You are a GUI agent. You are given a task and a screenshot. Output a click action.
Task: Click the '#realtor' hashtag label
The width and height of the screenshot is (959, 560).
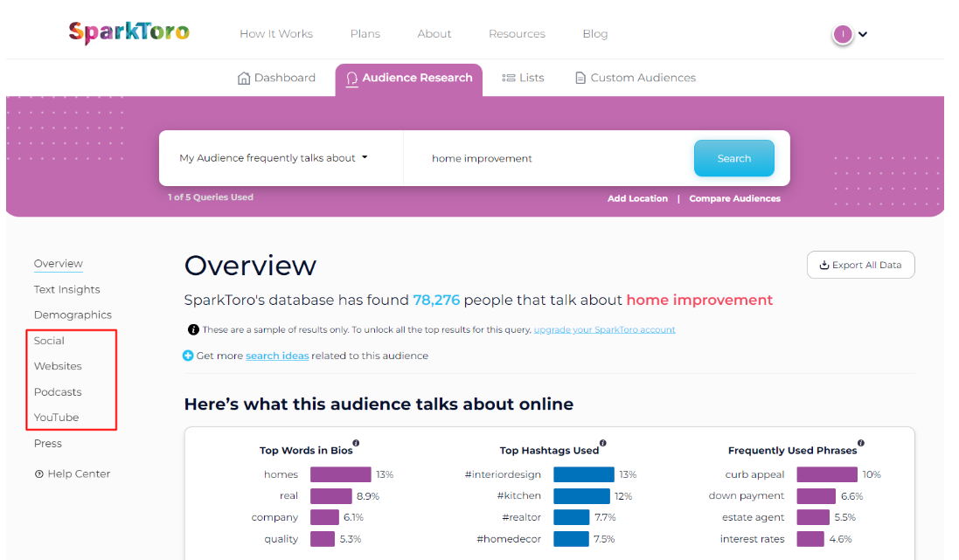522,517
